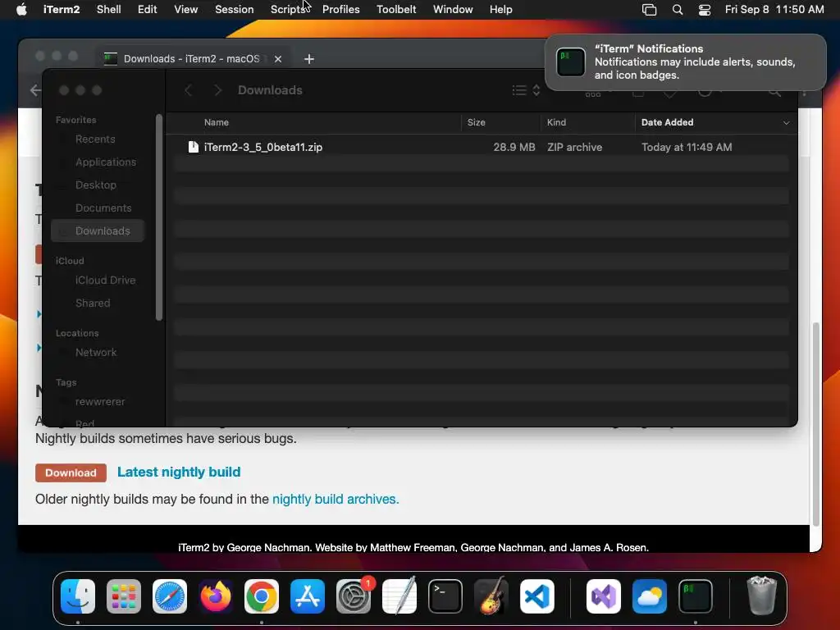Launch Visual Studio Code from the Dock

537,596
